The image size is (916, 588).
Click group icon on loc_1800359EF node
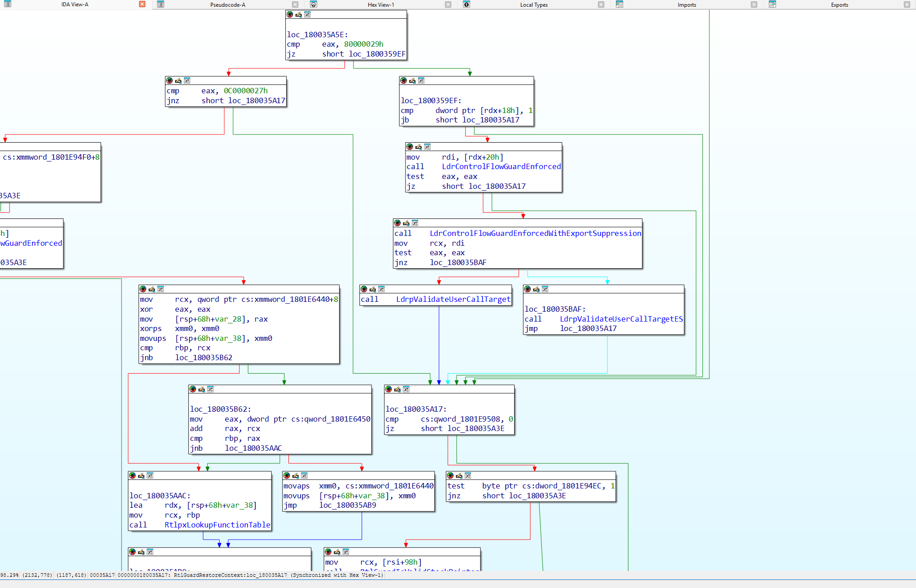coord(421,81)
